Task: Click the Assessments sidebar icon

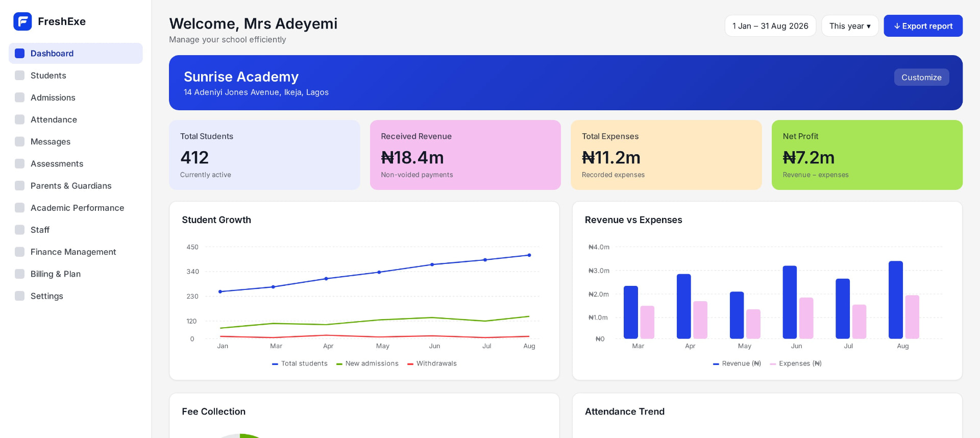Action: [x=20, y=163]
